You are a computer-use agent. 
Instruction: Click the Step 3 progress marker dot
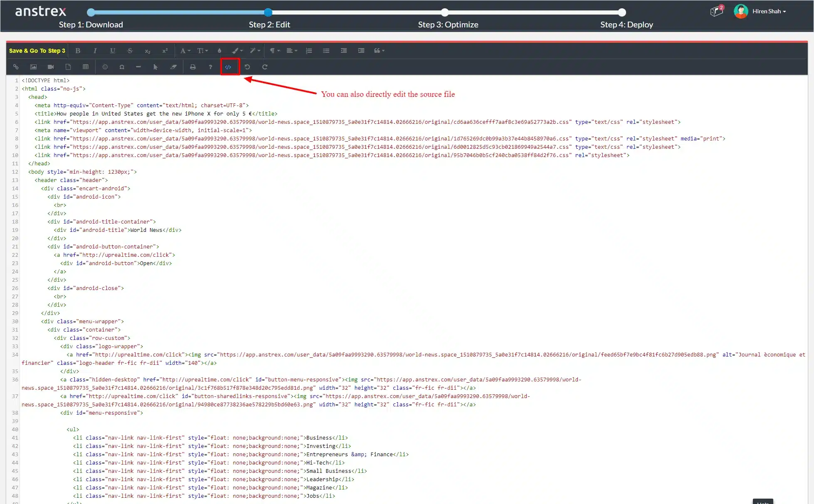(x=445, y=12)
